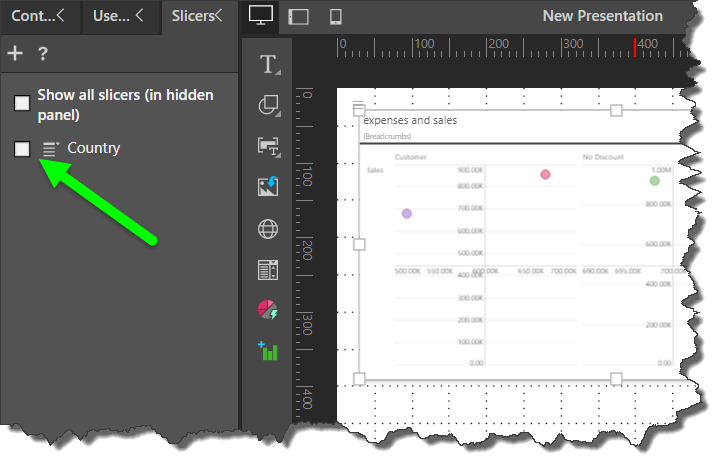Open slicers help with question mark
This screenshot has width=724, height=468.
click(x=43, y=54)
